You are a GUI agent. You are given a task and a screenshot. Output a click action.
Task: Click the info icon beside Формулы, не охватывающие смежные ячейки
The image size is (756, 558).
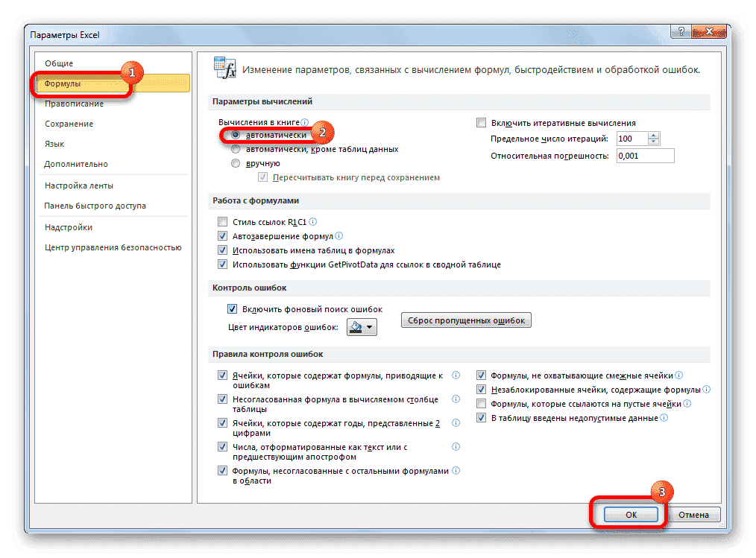678,375
